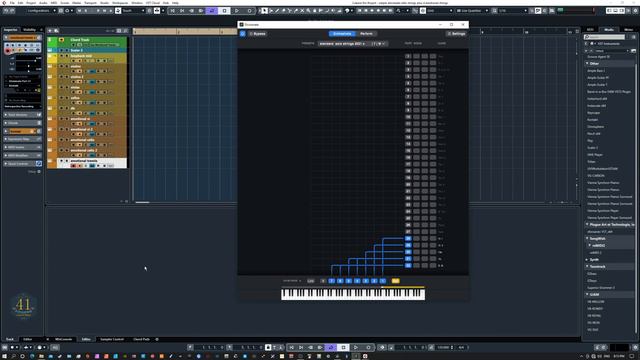Collapse the Toontrack instrument category
This screenshot has height=360, width=640.
[587, 267]
